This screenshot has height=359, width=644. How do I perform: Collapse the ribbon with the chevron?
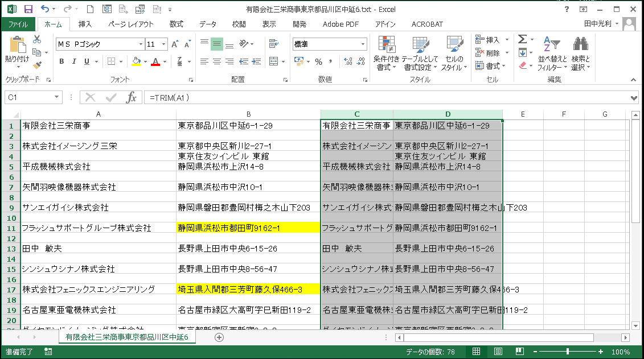pyautogui.click(x=633, y=80)
